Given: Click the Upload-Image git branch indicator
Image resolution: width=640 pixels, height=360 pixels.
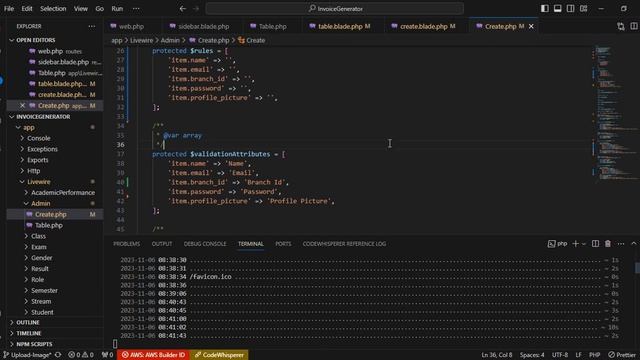Looking at the screenshot, I should 27,355.
